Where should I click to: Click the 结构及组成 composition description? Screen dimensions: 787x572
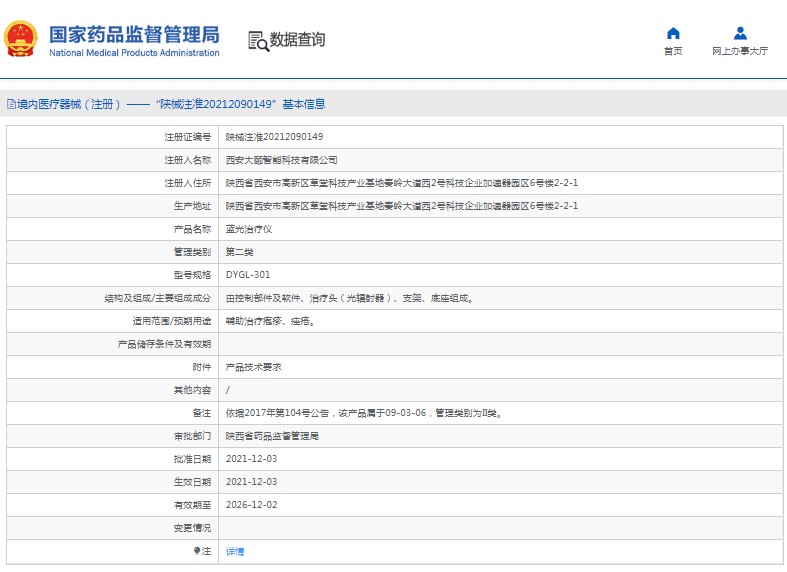tap(349, 298)
